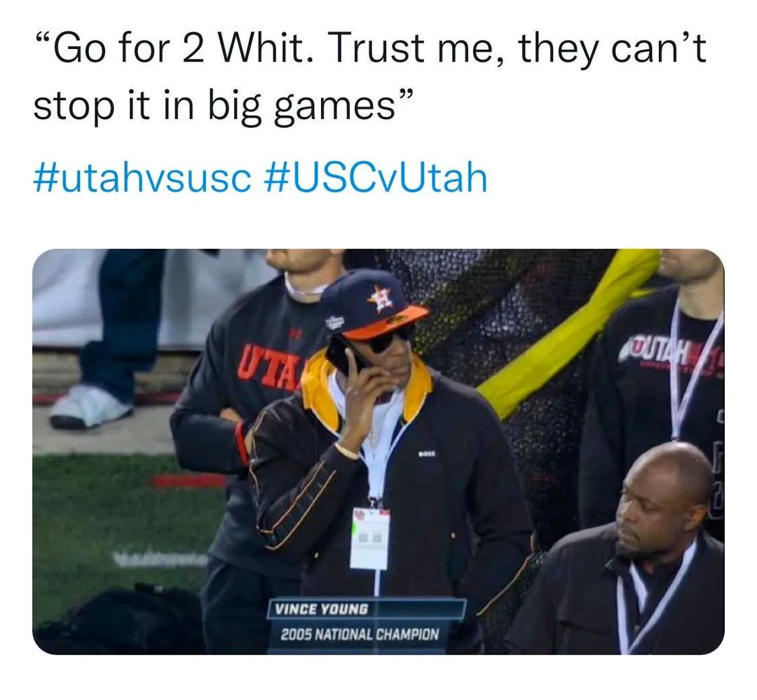Click the small BOSS logo on the jacket

point(428,454)
